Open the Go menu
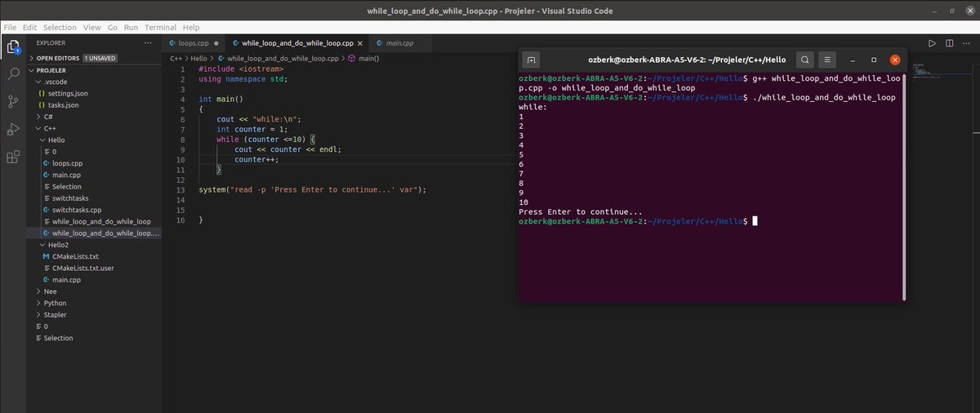Screen dimensions: 980x413 (x=113, y=27)
